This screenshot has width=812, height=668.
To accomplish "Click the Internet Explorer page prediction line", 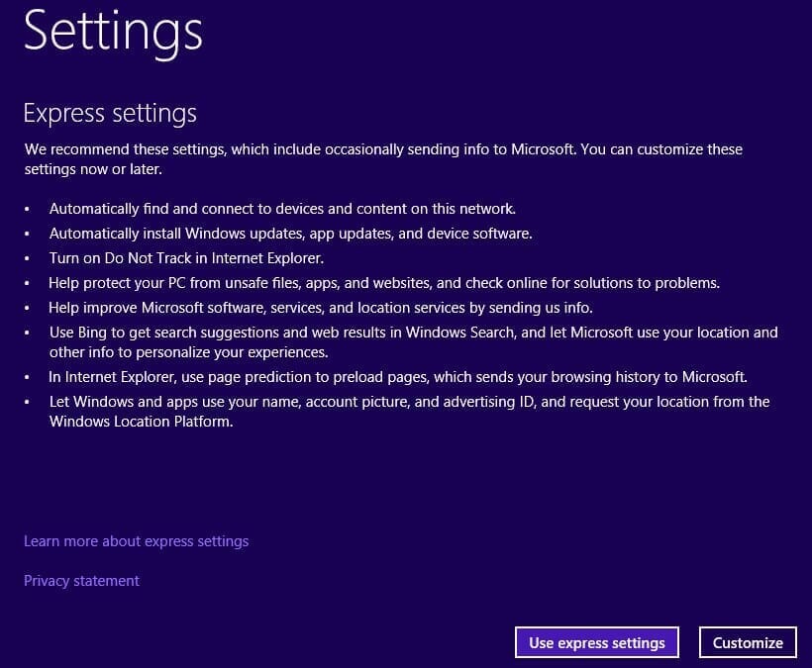I will (x=398, y=377).
